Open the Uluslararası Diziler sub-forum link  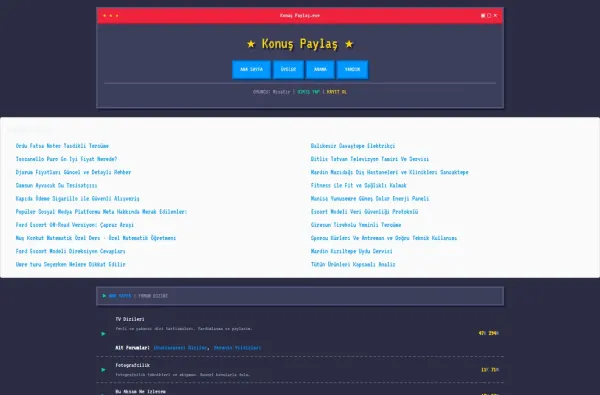[x=180, y=348]
